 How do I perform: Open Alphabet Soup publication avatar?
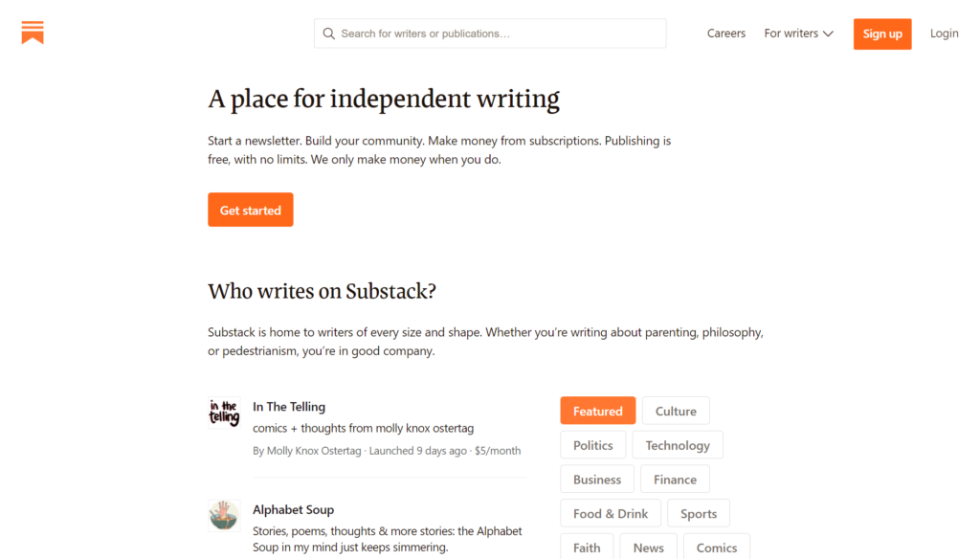tap(224, 516)
